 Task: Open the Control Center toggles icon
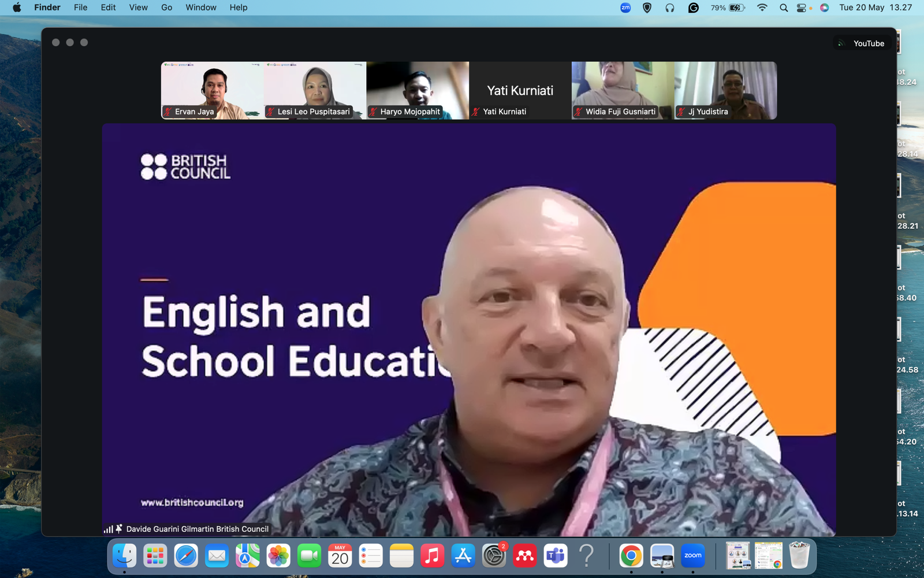(x=802, y=8)
